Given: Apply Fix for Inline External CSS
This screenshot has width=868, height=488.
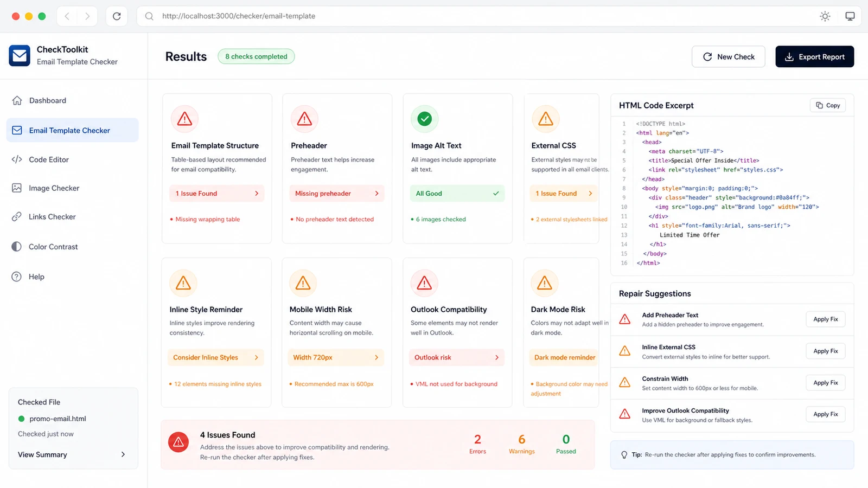Looking at the screenshot, I should coord(825,351).
